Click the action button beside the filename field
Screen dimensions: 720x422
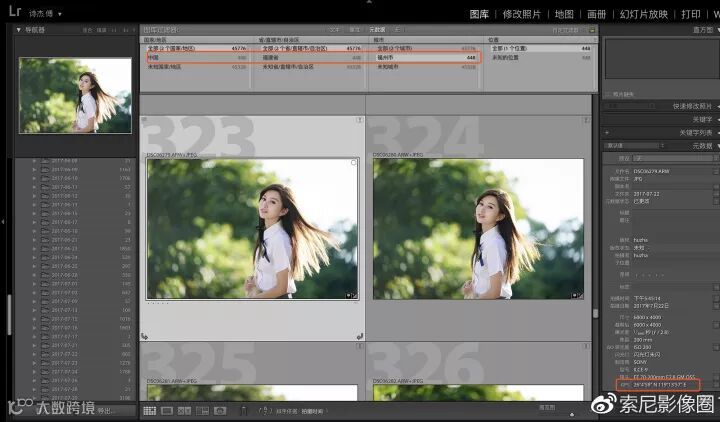tap(715, 171)
